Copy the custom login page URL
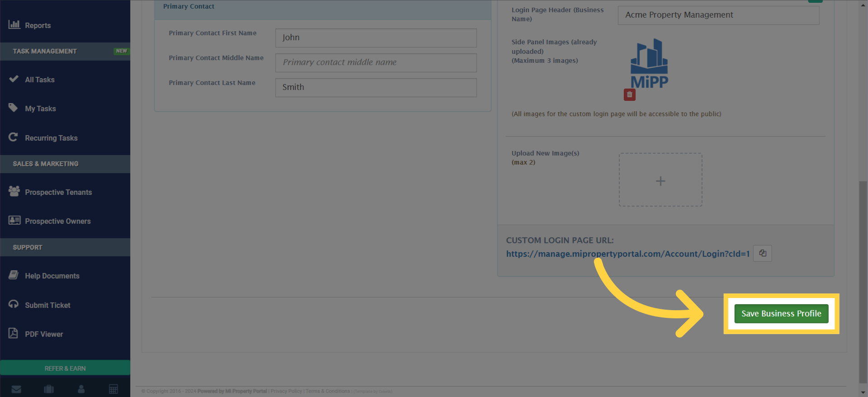 763,253
